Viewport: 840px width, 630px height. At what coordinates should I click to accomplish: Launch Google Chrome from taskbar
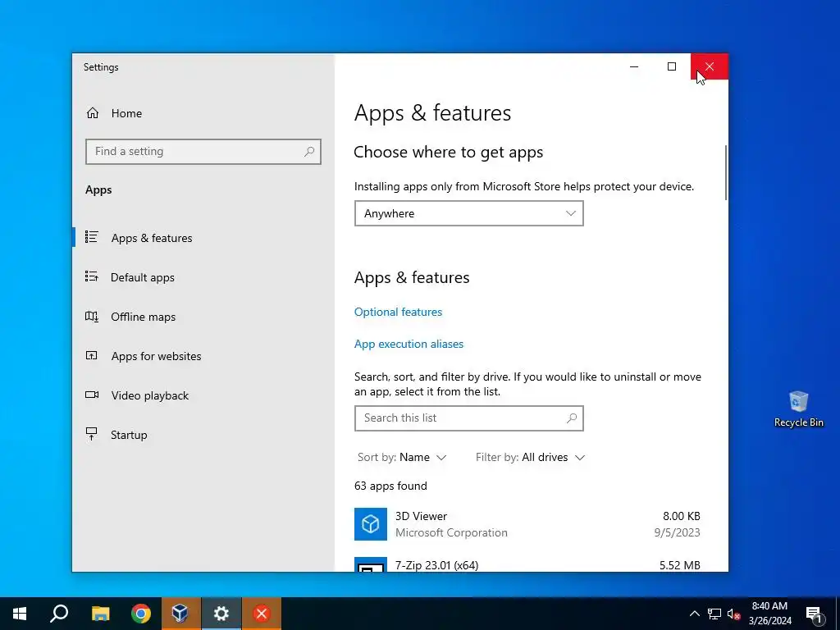[x=141, y=614]
